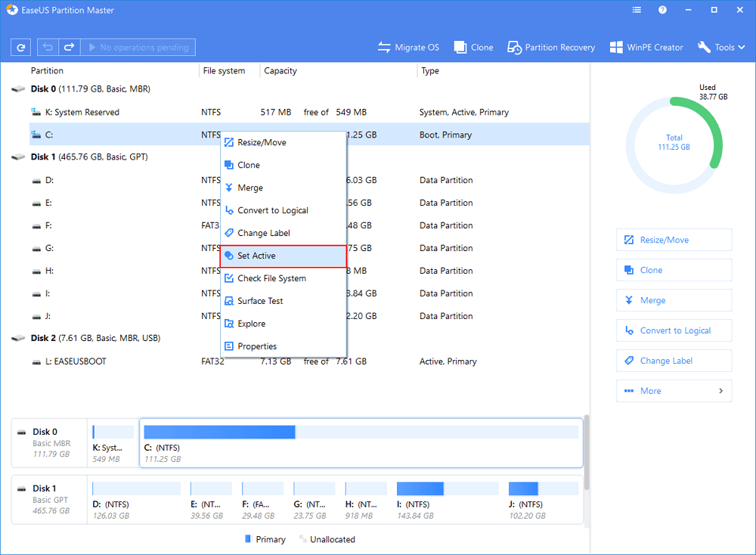
Task: Click Convert to Logical in right panel
Action: 674,330
